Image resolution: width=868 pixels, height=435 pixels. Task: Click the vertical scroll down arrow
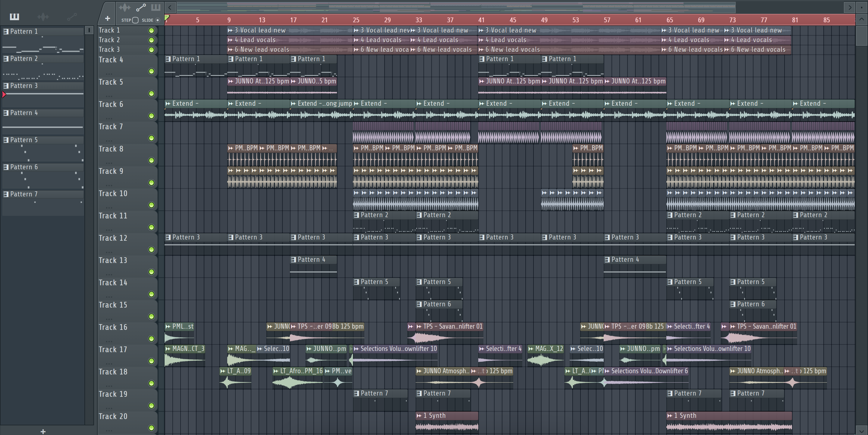click(x=862, y=430)
